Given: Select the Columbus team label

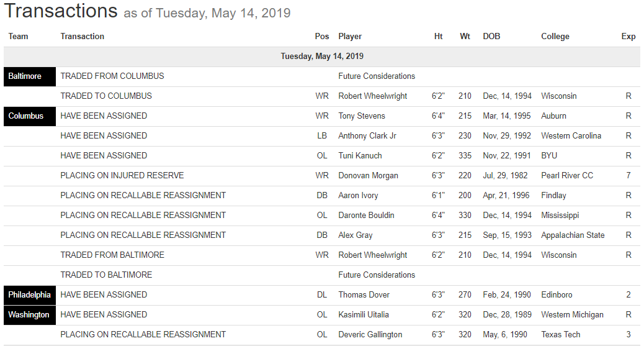Looking at the screenshot, I should point(26,116).
